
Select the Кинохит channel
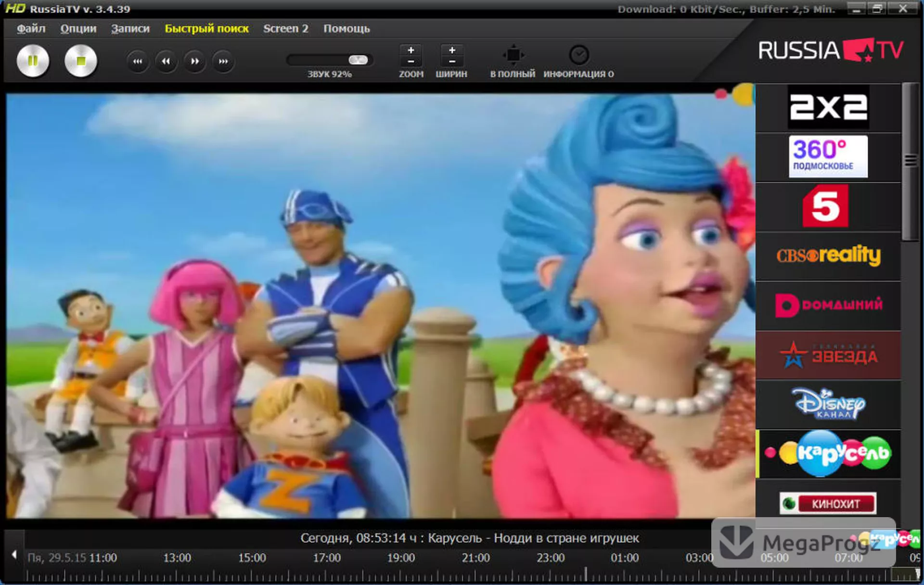tap(828, 503)
